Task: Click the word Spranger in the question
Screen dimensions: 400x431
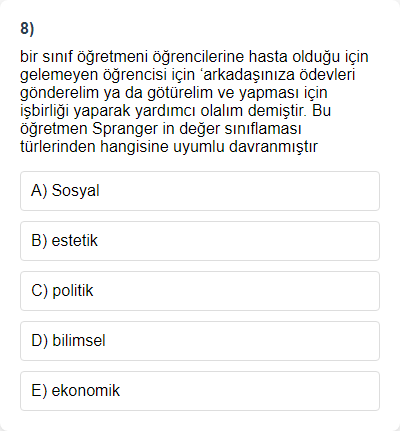Action: [125, 129]
